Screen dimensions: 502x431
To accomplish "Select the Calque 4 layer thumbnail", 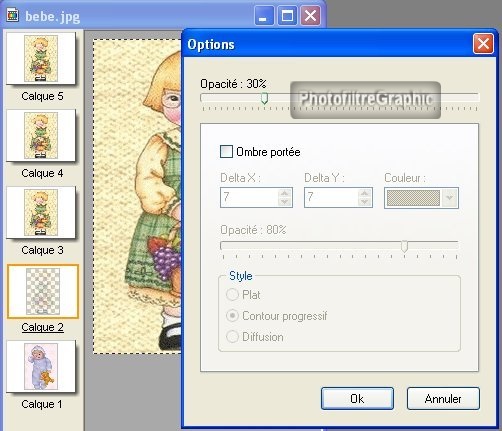I will [x=41, y=135].
